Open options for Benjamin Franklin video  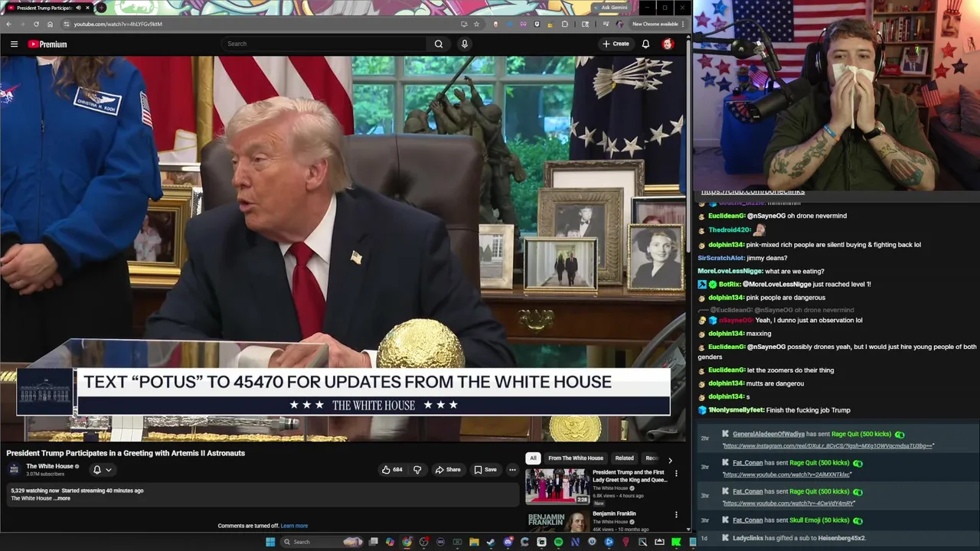pos(676,514)
